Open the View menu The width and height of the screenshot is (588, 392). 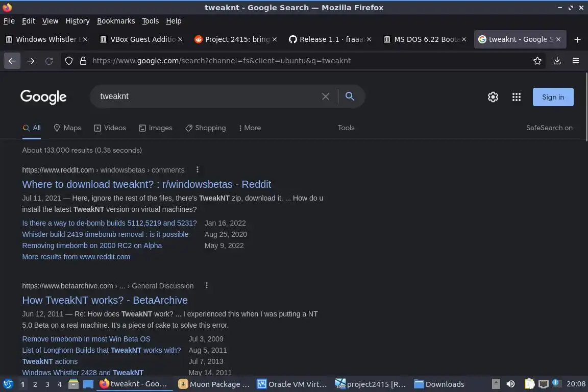(x=50, y=21)
